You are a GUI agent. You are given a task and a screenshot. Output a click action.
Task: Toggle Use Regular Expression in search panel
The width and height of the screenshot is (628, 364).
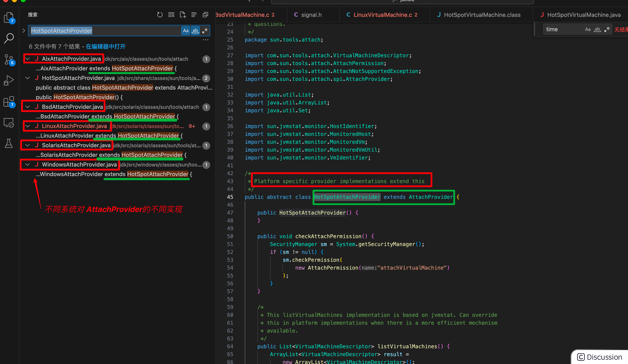[x=205, y=31]
